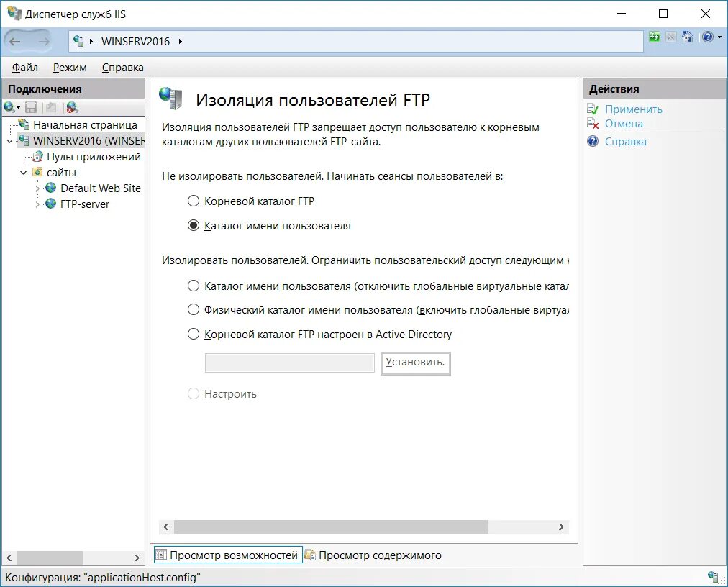Viewport: 728px width, 587px height.
Task: Click the Create connection globe icon
Action: (x=9, y=106)
